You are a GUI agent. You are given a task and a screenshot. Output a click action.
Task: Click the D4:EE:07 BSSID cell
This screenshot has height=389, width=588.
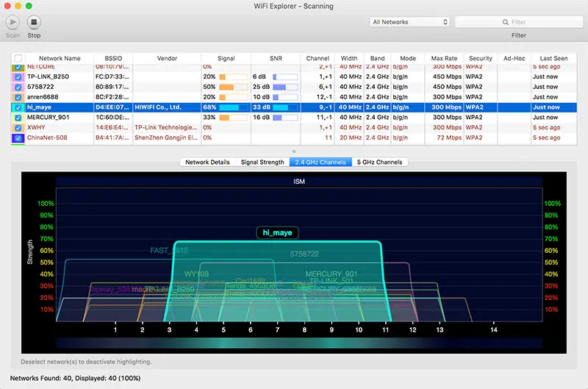point(112,107)
